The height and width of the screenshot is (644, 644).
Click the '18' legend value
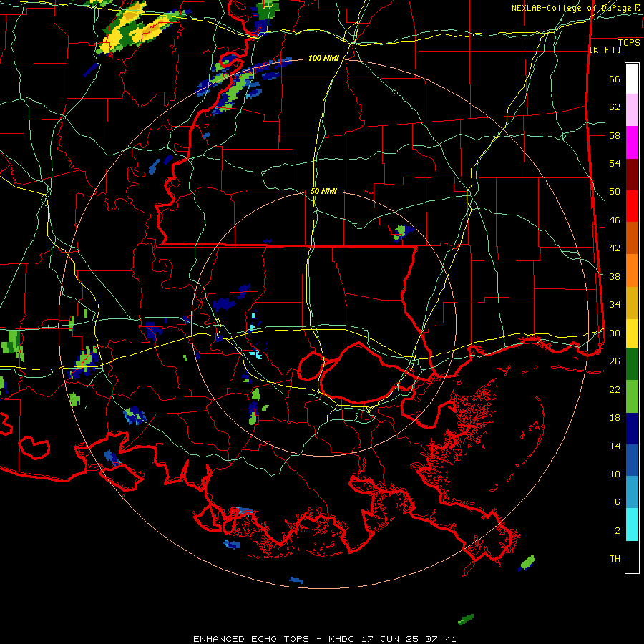(615, 417)
